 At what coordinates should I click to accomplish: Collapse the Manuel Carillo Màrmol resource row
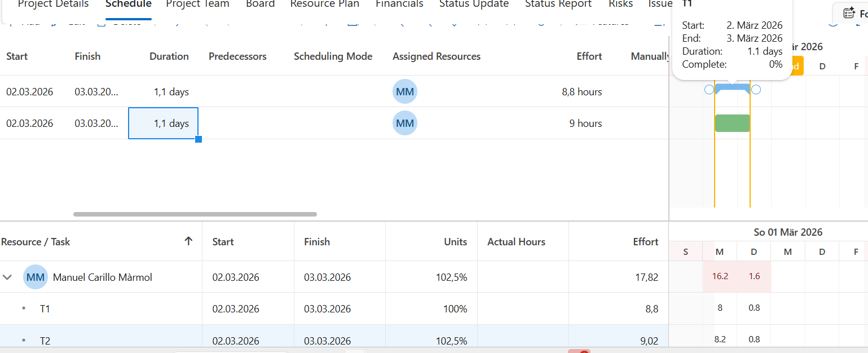(x=8, y=277)
